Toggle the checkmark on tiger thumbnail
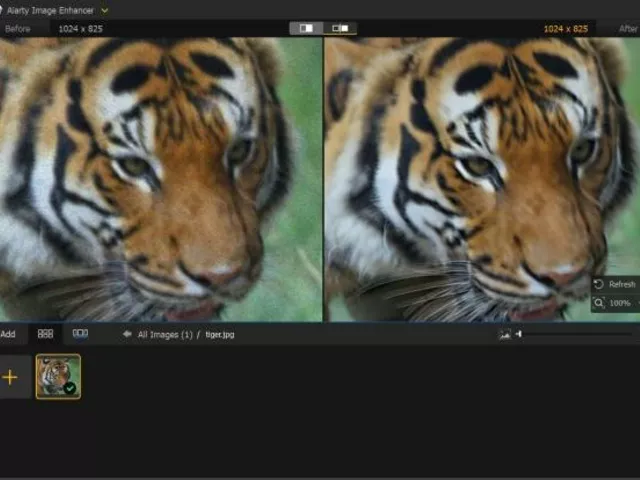The height and width of the screenshot is (480, 640). 70,388
